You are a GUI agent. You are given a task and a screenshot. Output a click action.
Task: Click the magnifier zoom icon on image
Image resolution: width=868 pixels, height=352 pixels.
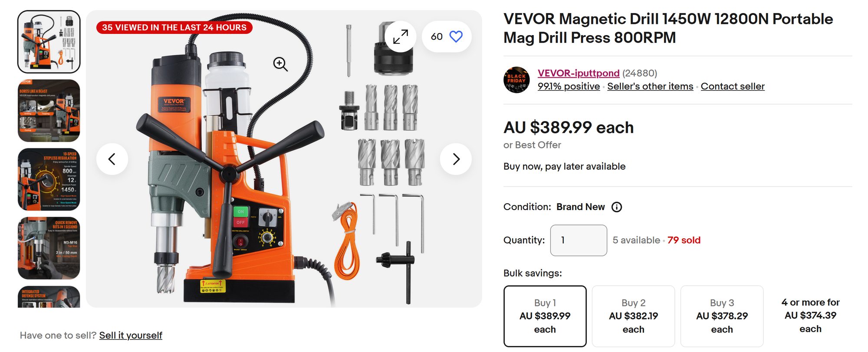[x=280, y=64]
